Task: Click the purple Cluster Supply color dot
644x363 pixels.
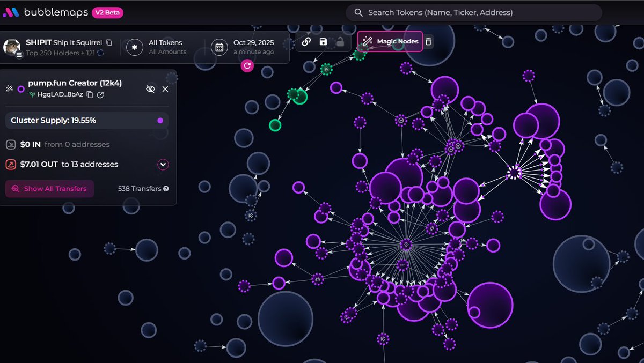Action: coord(160,121)
